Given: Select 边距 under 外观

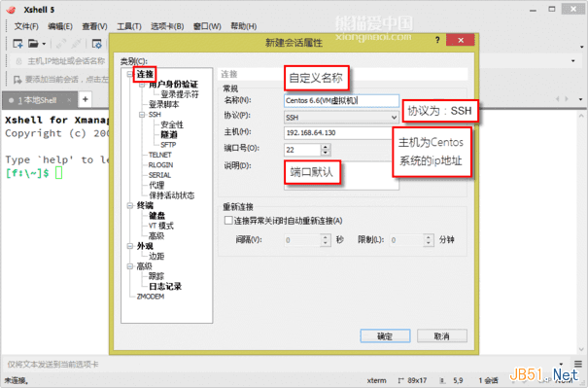Looking at the screenshot, I should click(x=156, y=257).
